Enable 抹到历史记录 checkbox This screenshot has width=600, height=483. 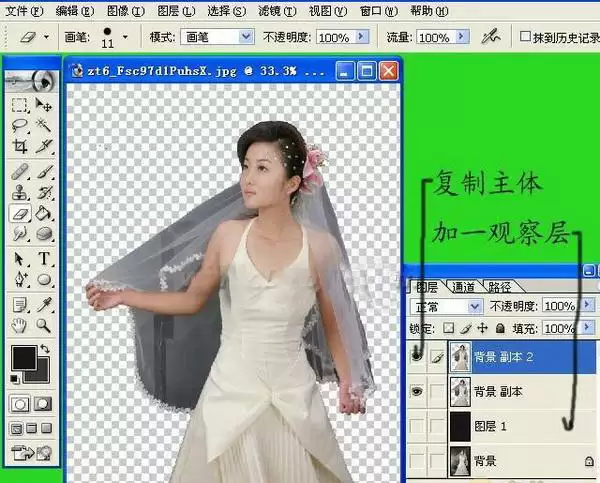525,37
